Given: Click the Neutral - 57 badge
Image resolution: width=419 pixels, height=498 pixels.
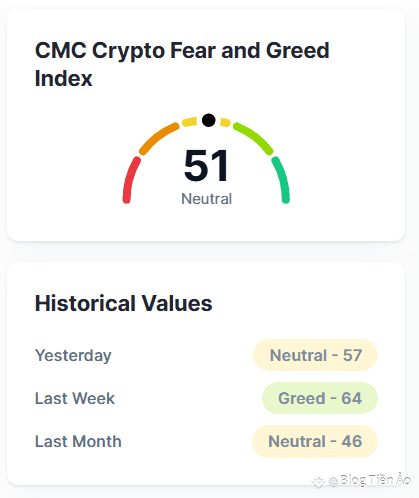Looking at the screenshot, I should click(315, 355).
